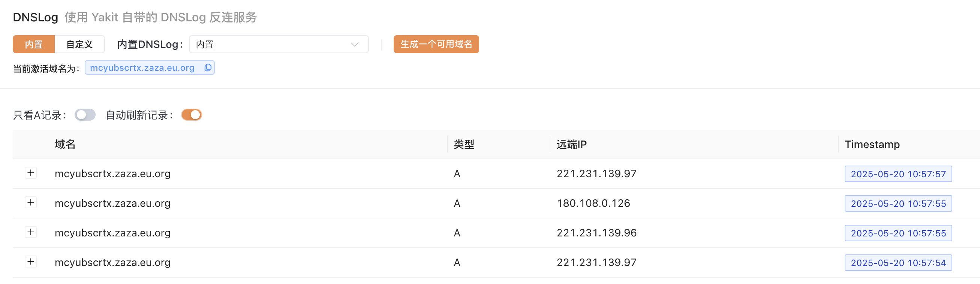This screenshot has height=284, width=980.
Task: Click the active domain mcyubscrtx.zaza.eu.org tag
Action: coord(142,68)
